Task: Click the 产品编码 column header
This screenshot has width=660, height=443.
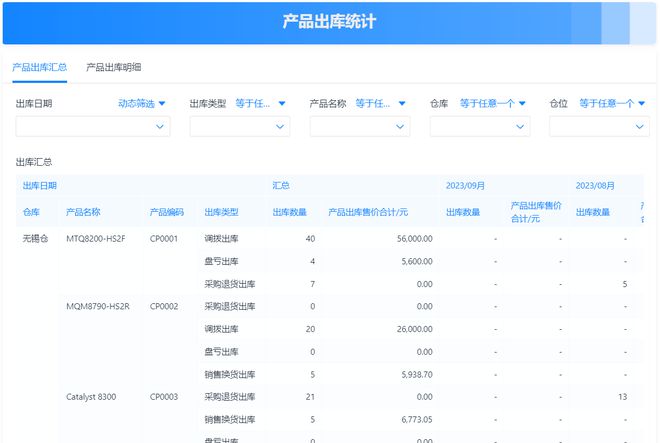Action: (167, 212)
